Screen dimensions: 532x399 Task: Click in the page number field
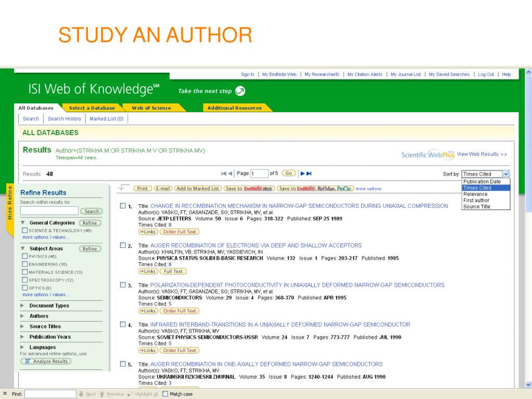click(x=259, y=174)
